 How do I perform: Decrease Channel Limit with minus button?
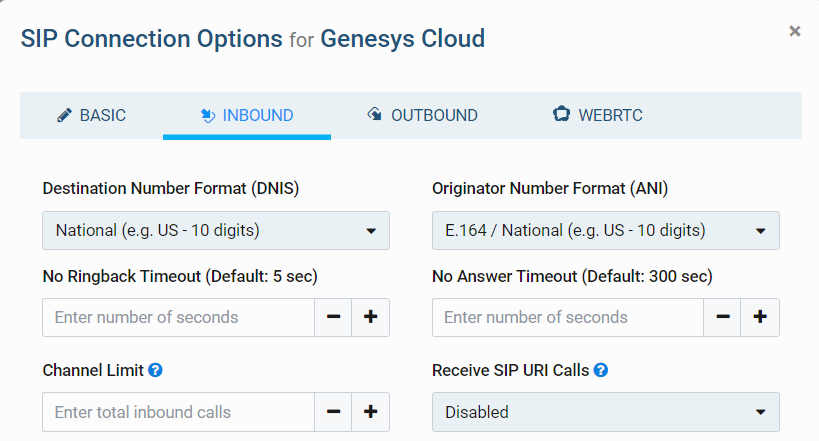click(333, 412)
